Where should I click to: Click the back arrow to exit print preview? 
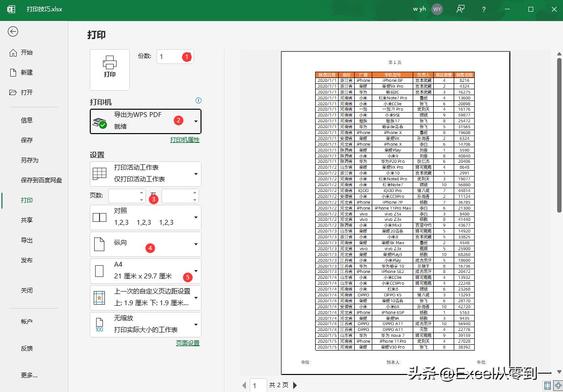pyautogui.click(x=13, y=31)
